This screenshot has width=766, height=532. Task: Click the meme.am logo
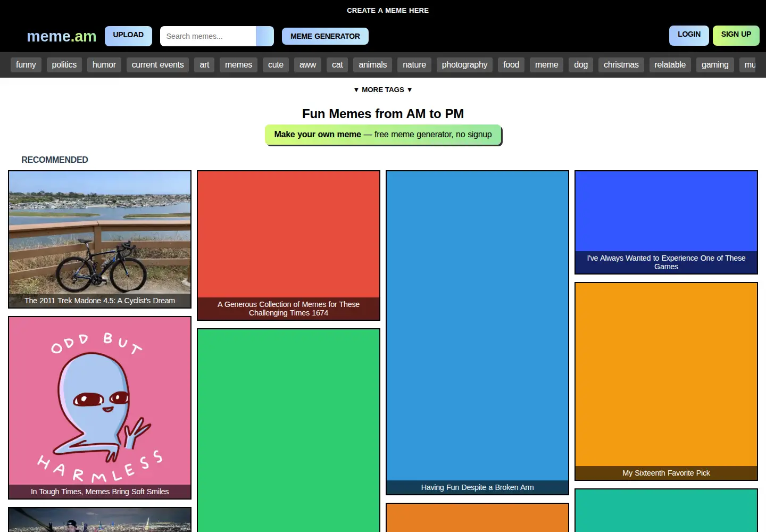click(62, 36)
